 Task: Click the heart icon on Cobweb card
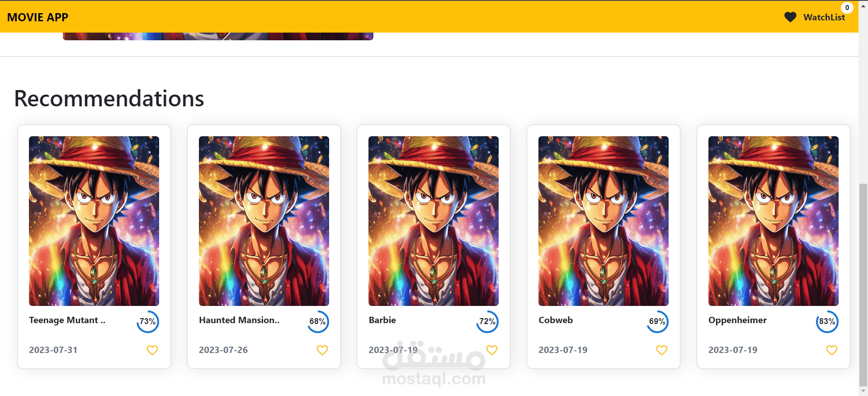pos(662,350)
